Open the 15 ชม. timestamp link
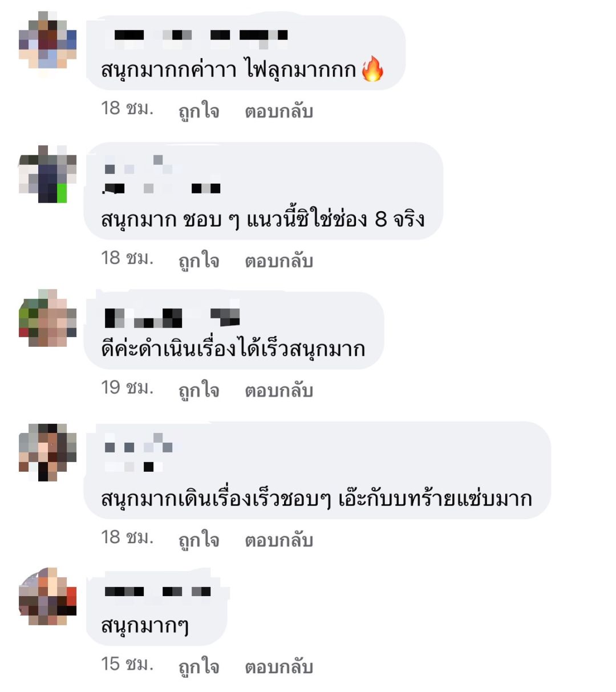 (x=127, y=665)
